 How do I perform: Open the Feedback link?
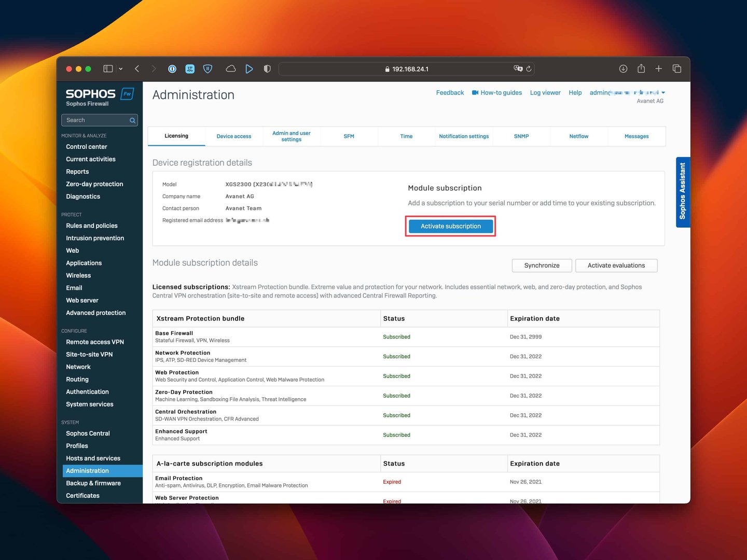coord(450,93)
